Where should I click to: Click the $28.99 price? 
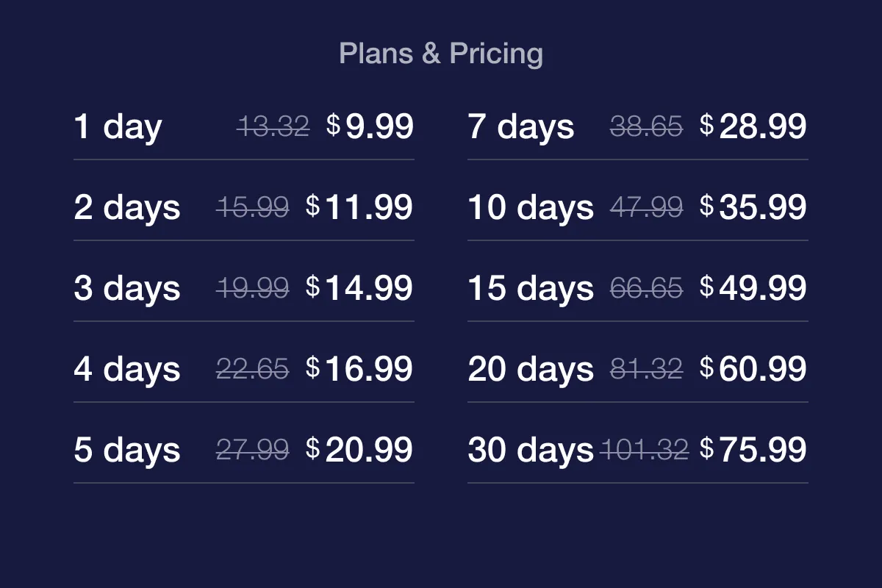753,127
